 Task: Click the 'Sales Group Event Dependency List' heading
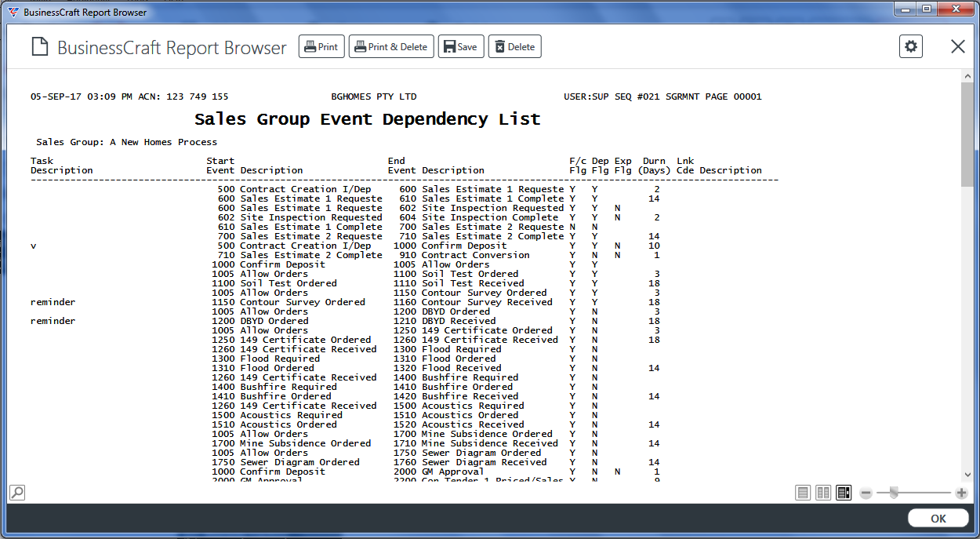(368, 119)
